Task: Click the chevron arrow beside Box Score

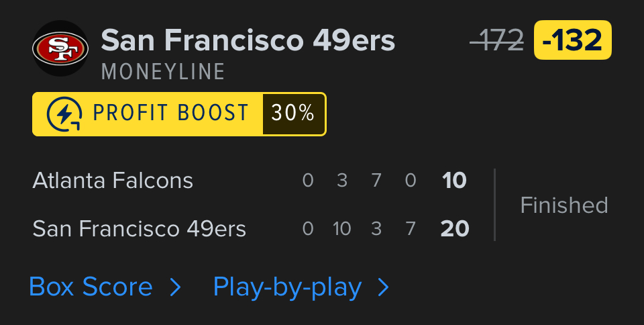Action: click(x=176, y=288)
